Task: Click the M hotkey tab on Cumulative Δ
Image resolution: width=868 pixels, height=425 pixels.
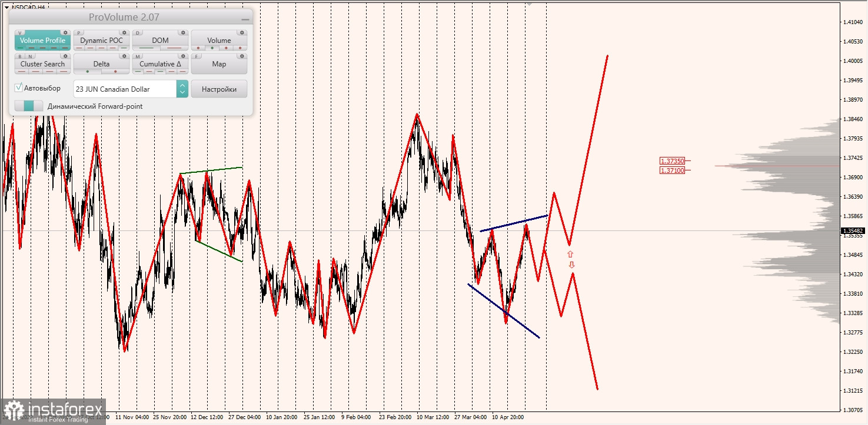Action: point(138,56)
